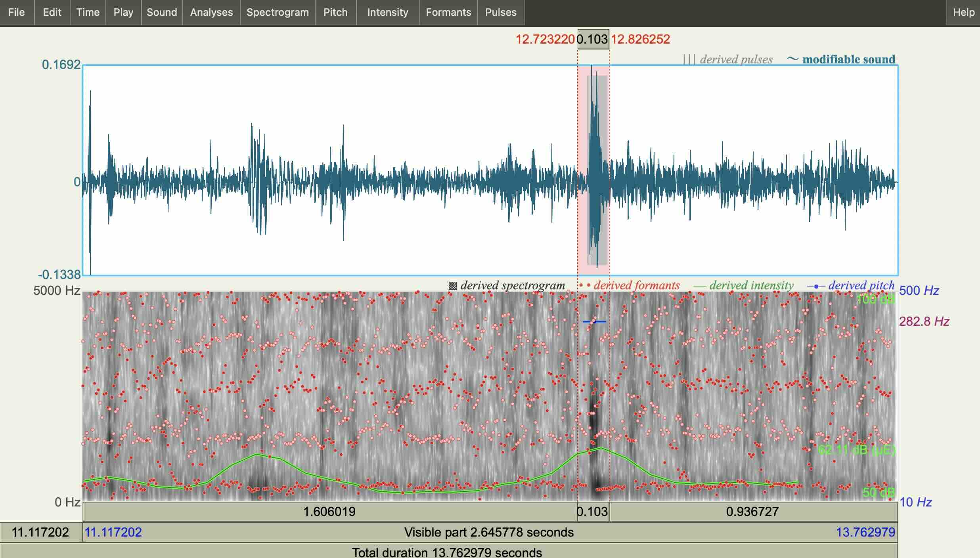Click the 100 dB intensity scale label
980x558 pixels.
(876, 299)
